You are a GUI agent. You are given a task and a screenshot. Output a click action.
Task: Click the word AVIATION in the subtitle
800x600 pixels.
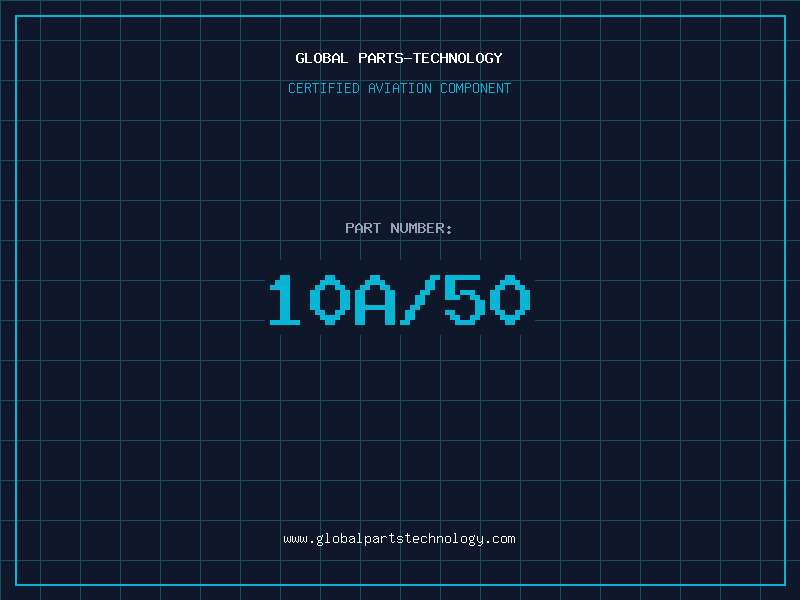click(x=400, y=88)
